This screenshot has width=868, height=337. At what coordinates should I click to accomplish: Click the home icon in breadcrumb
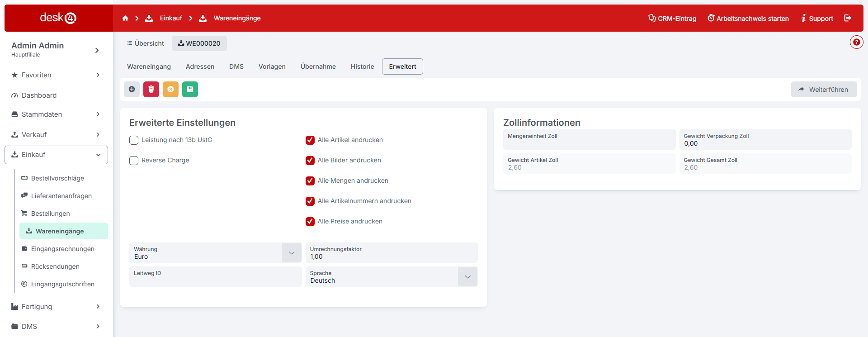pyautogui.click(x=125, y=18)
